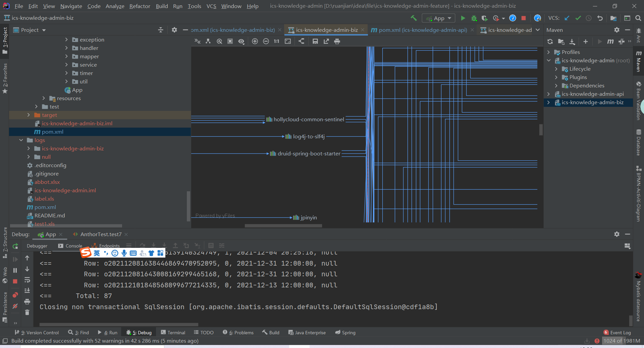Toggle Maven offline mode
This screenshot has height=348, width=644.
click(621, 42)
